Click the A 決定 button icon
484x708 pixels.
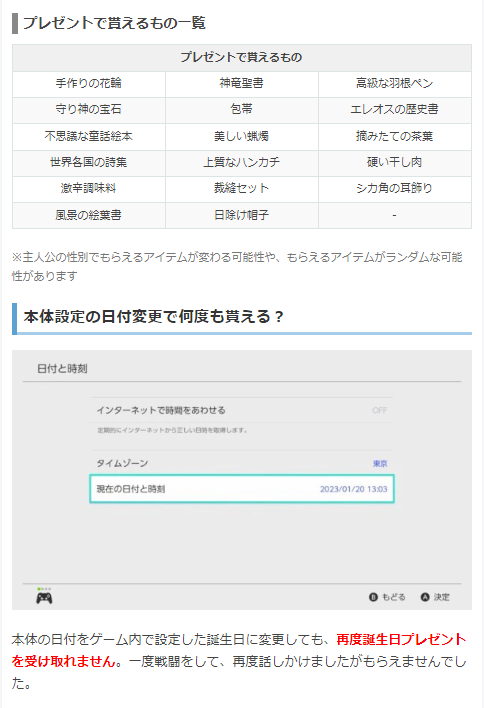tap(424, 597)
